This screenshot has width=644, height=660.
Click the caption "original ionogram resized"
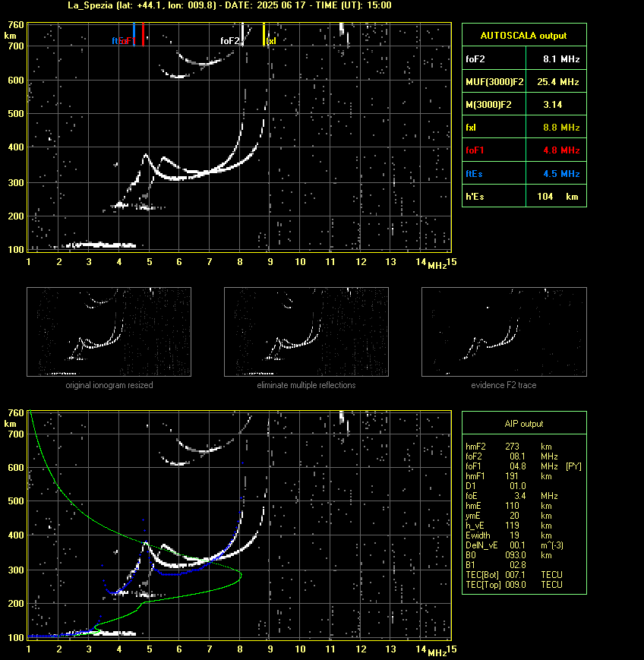[x=109, y=385]
